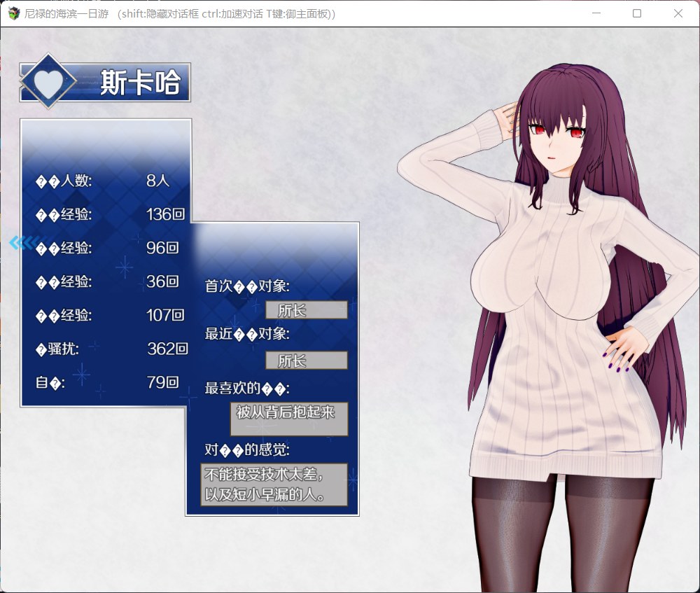
Task: Click the 96回 stat value
Action: point(163,248)
